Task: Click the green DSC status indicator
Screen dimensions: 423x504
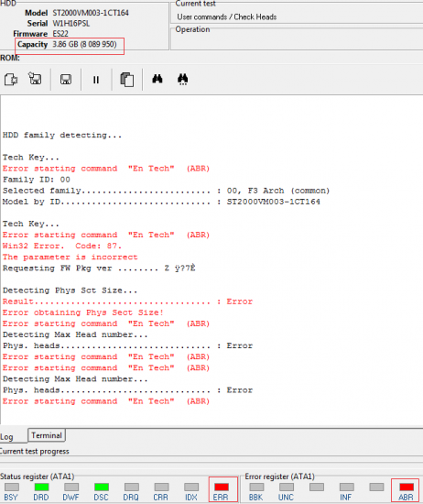Action: (x=102, y=488)
